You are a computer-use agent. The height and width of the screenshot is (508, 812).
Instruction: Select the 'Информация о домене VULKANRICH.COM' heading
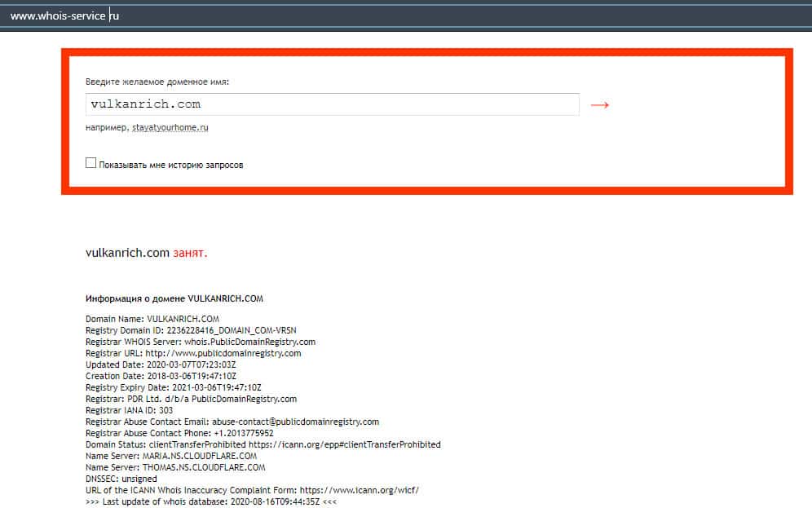174,298
